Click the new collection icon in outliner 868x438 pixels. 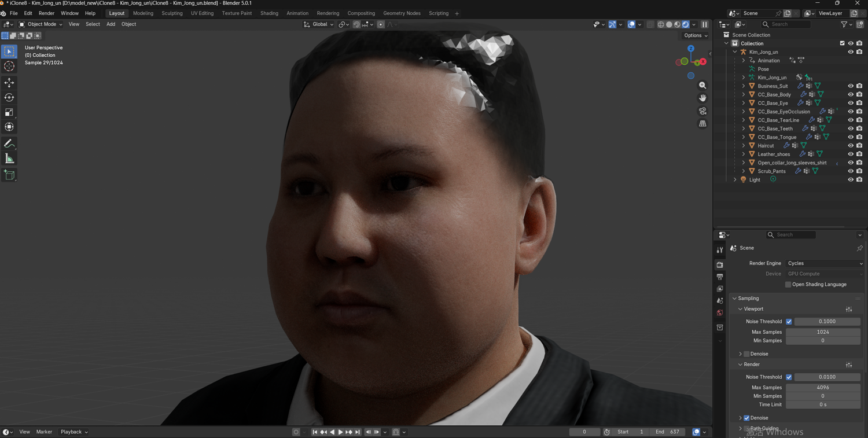coord(860,24)
